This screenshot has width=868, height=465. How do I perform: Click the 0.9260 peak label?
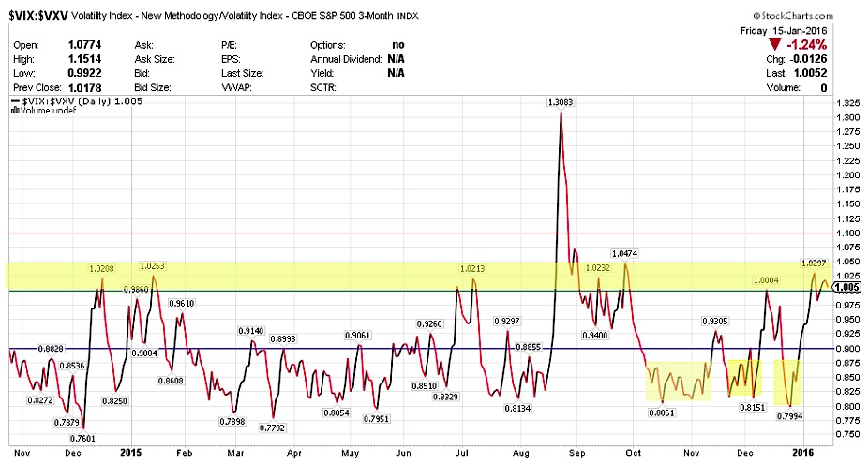click(x=429, y=323)
